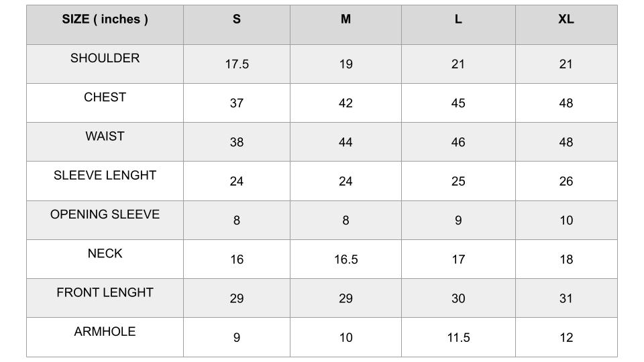This screenshot has height=362, width=644.
Task: Click the WAIST row label
Action: pos(105,136)
